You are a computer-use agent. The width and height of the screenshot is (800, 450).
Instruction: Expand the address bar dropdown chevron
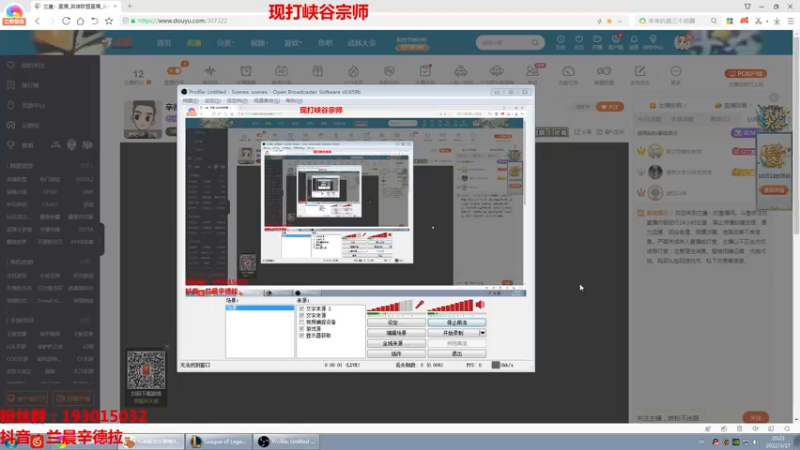pos(619,21)
